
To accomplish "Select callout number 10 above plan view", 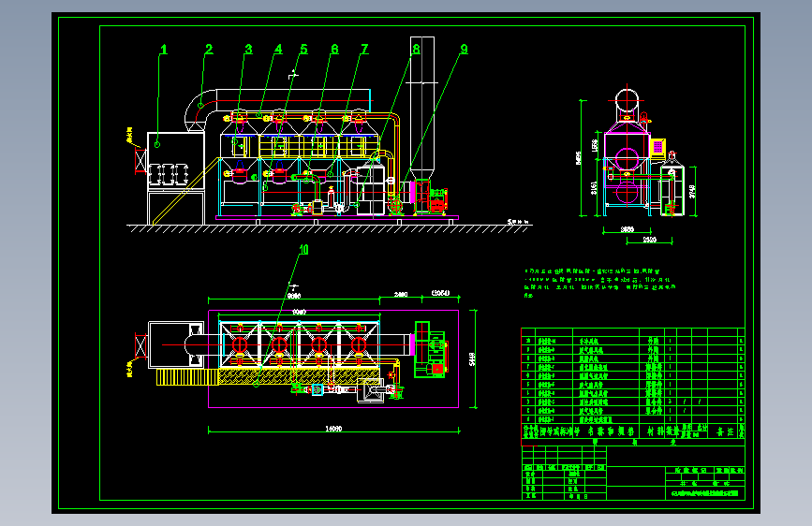I will coord(304,250).
